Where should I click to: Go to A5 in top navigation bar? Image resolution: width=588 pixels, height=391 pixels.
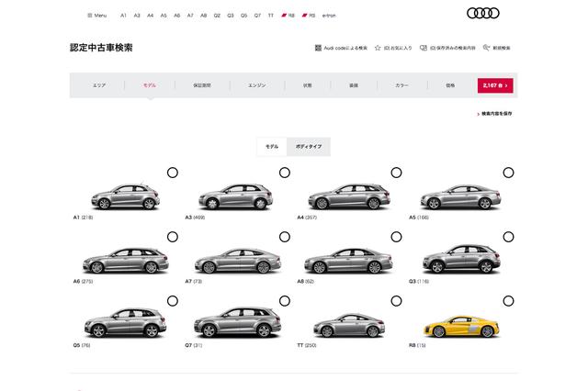[x=164, y=16]
